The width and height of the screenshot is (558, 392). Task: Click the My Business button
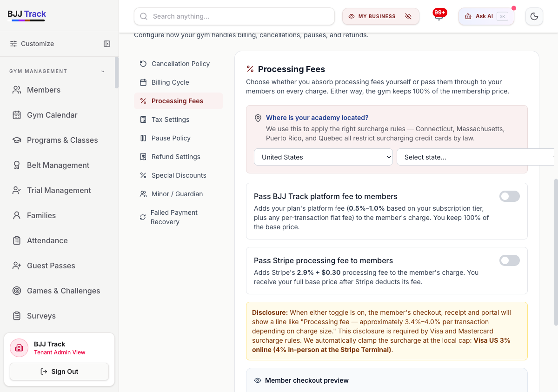381,16
